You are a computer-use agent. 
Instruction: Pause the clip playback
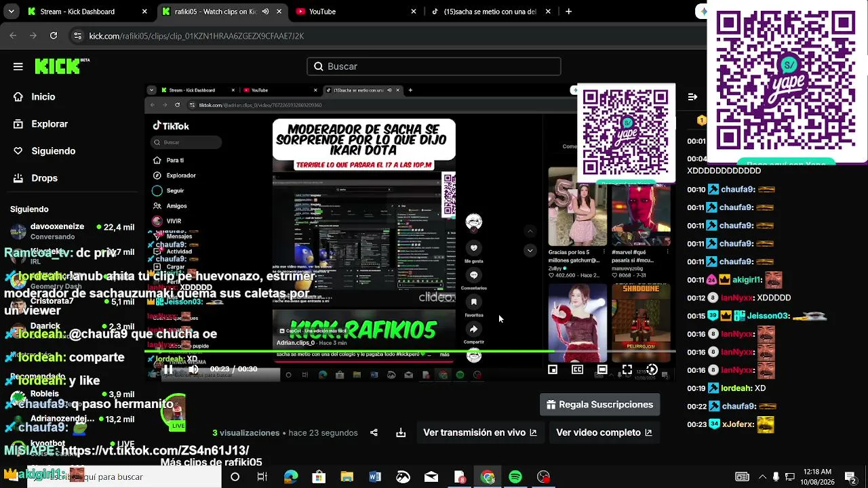(167, 369)
